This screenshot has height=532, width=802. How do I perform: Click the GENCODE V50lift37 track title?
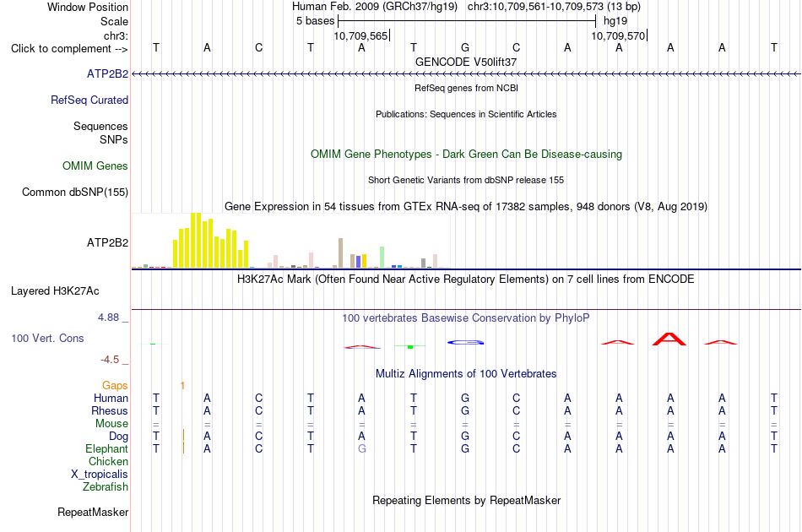pos(466,62)
